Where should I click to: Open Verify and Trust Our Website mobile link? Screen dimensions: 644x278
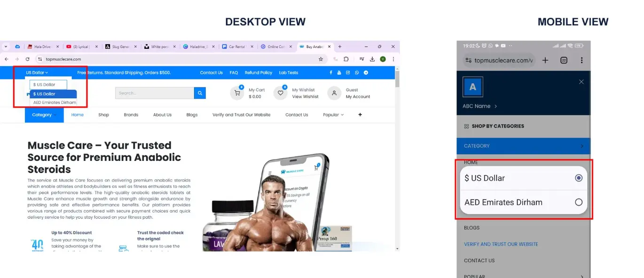point(501,244)
